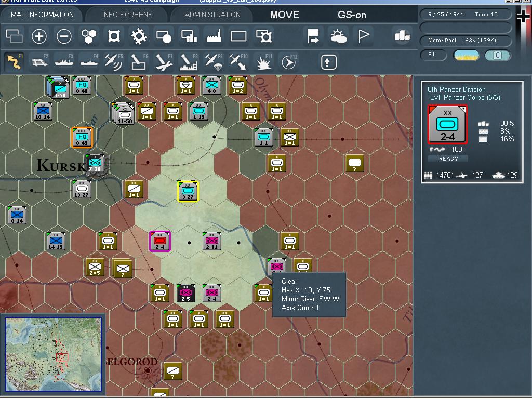The image size is (532, 399).
Task: Select the 2-11 pink infantry unit
Action: [x=212, y=241]
